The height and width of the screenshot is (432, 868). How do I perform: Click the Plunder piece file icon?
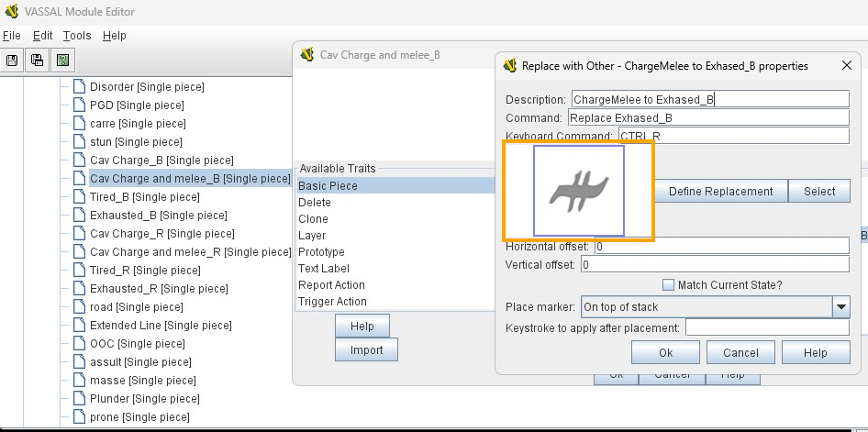coord(79,399)
